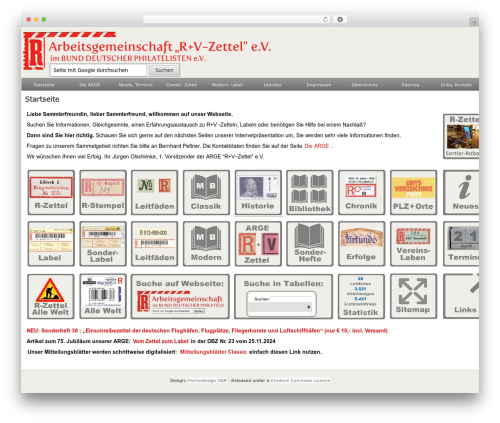The width and height of the screenshot is (500, 423).
Task: Open Die ARGE menu item
Action: pyautogui.click(x=90, y=85)
